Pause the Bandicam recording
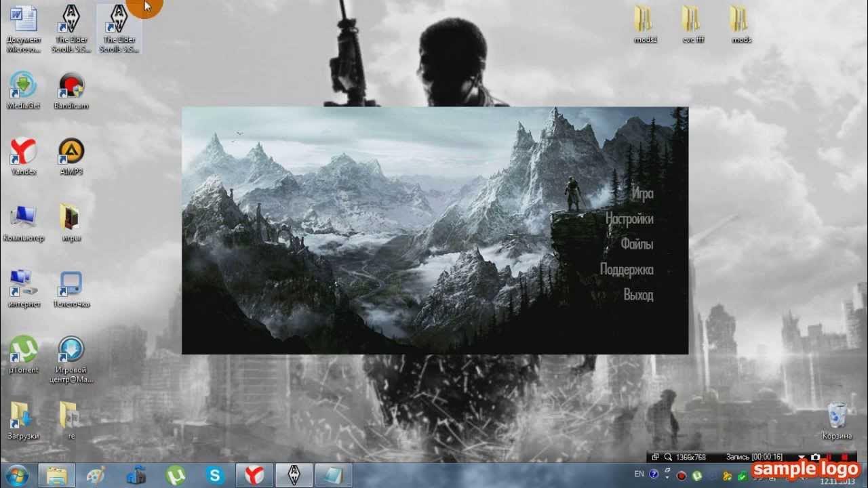The image size is (868, 488). [829, 457]
